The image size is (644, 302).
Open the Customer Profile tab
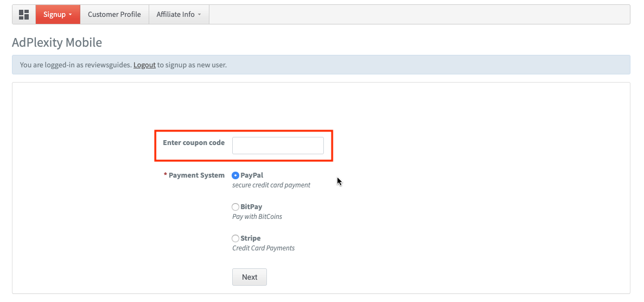[114, 15]
